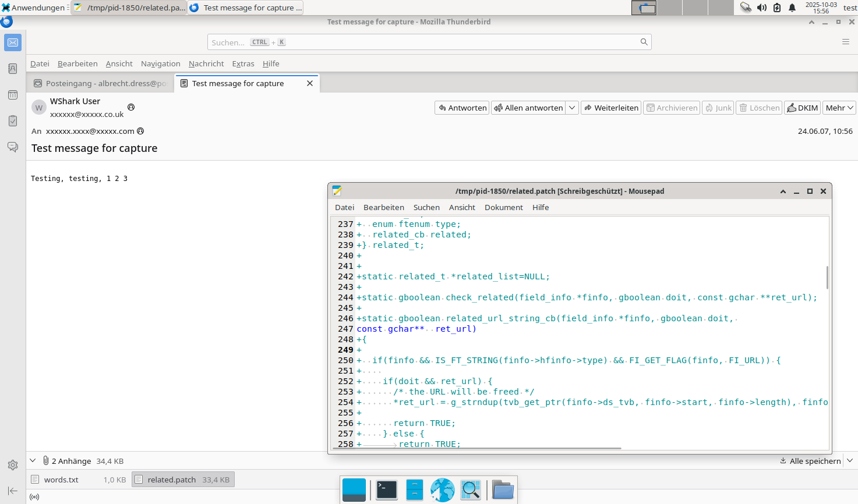This screenshot has height=504, width=858.
Task: Launch the terminal from the dock
Action: click(x=387, y=490)
